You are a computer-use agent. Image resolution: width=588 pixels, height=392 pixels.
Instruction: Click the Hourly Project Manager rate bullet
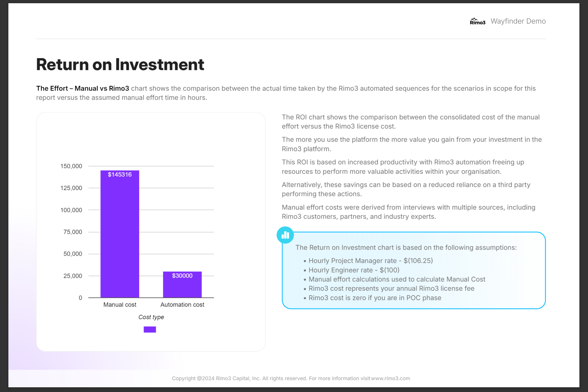[371, 261]
